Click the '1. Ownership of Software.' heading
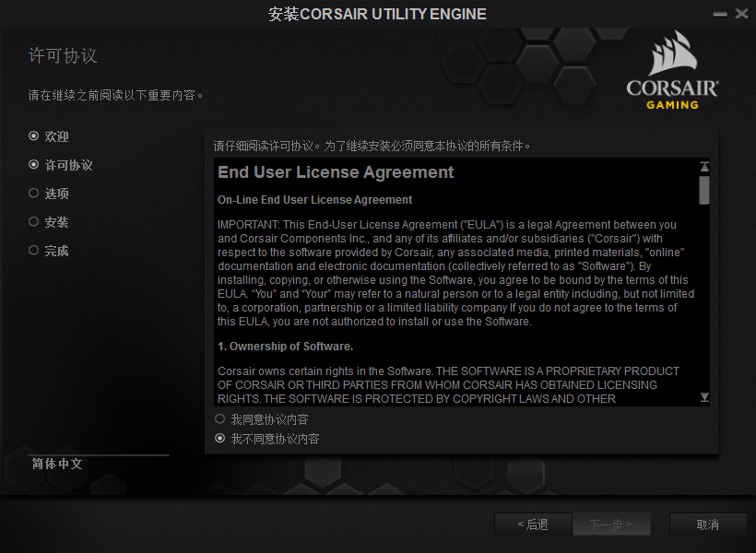This screenshot has width=756, height=553. point(286,347)
